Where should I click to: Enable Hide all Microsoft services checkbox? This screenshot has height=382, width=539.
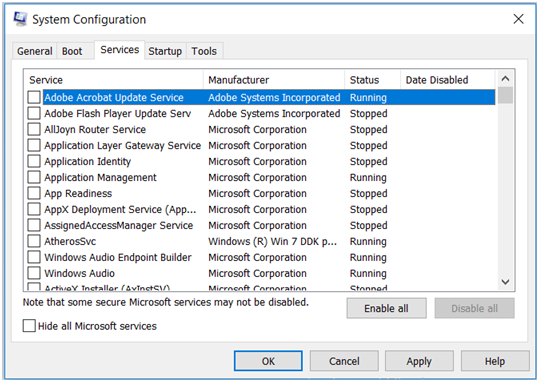click(x=29, y=326)
